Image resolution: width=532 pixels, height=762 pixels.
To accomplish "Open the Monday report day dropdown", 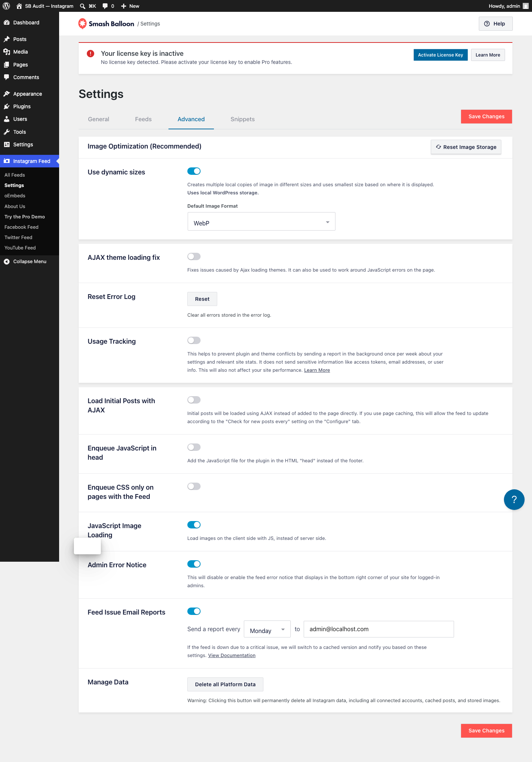I will pos(267,629).
